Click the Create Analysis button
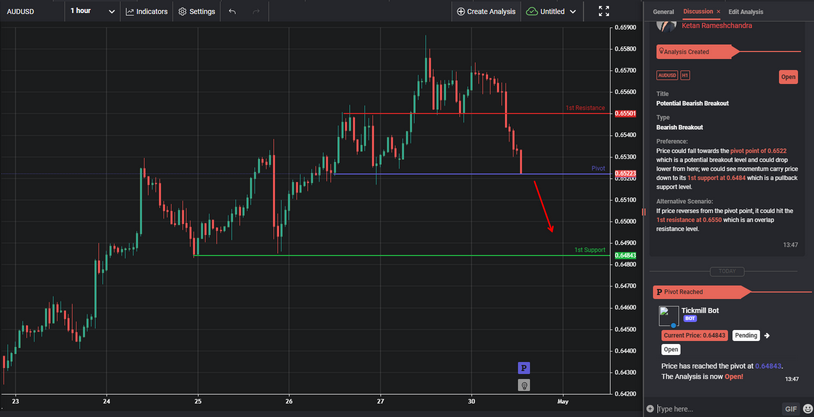Screen dimensions: 814x417 [486, 11]
